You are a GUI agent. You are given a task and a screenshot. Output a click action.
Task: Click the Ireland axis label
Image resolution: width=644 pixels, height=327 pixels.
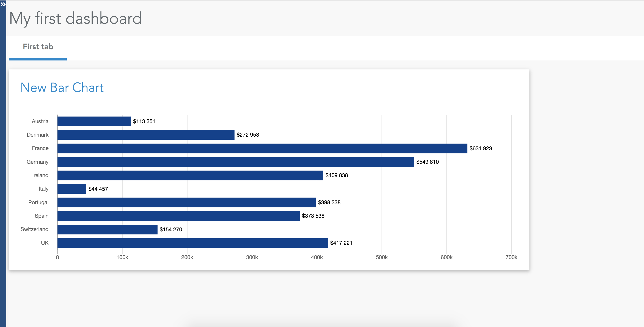(x=40, y=175)
